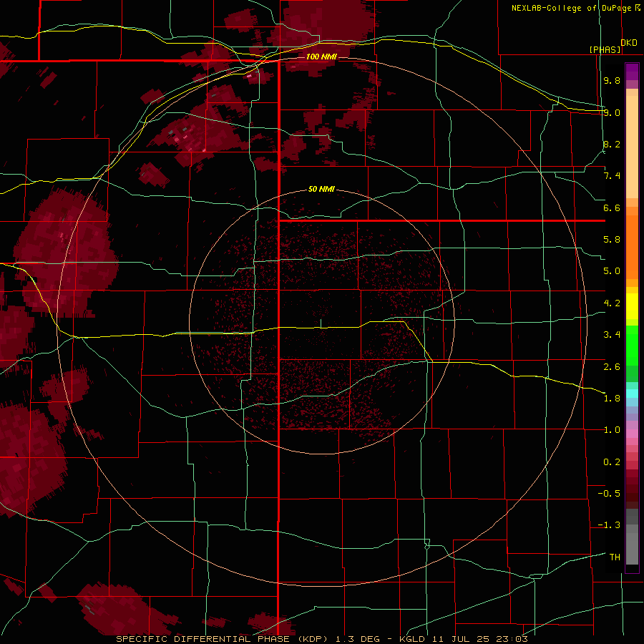Click the 8.2 scale value

click(x=612, y=144)
